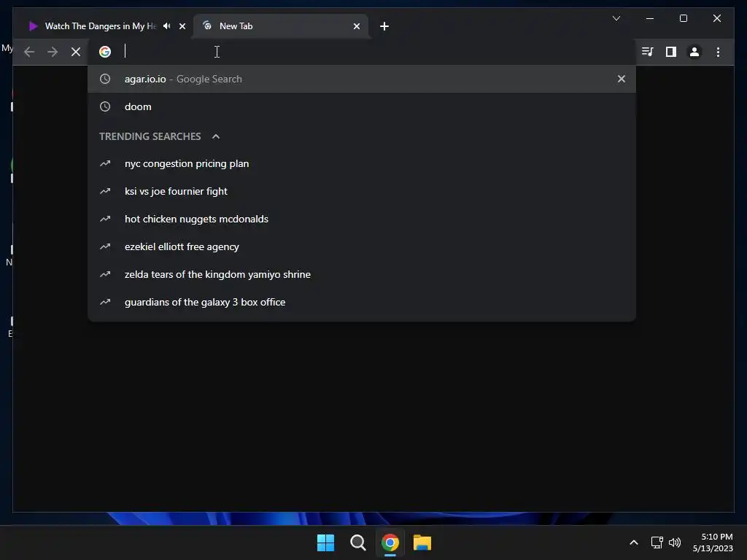The width and height of the screenshot is (747, 560).
Task: Open the tab search dropdown
Action: 616,18
